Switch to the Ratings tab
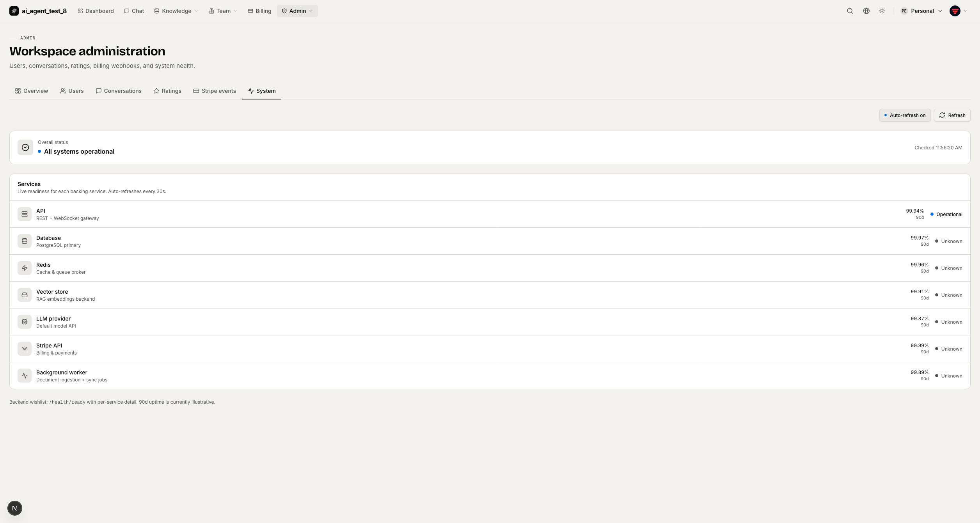 click(x=167, y=91)
